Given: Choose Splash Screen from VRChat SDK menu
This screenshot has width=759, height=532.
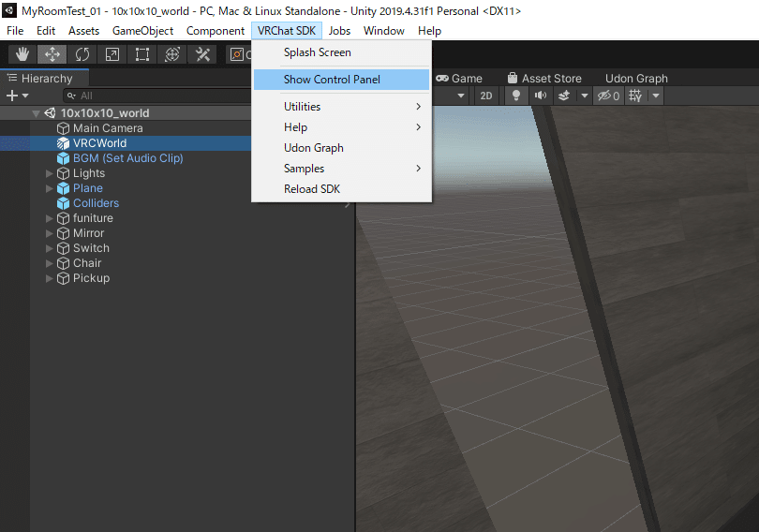Looking at the screenshot, I should tap(341, 52).
